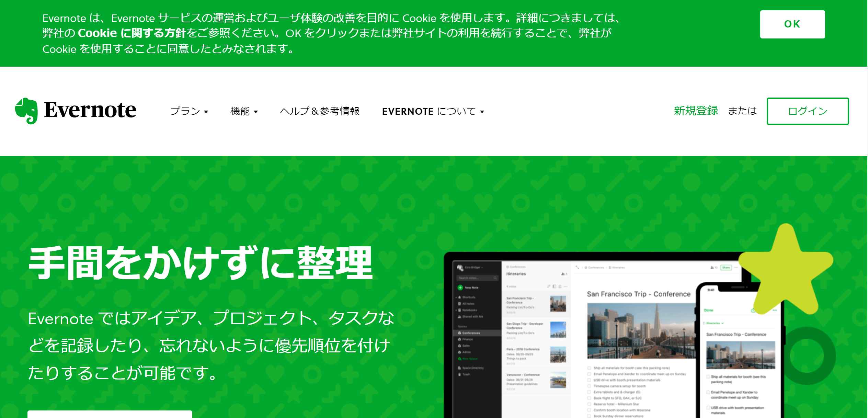Click the Evernote elephant logo icon

tap(26, 111)
